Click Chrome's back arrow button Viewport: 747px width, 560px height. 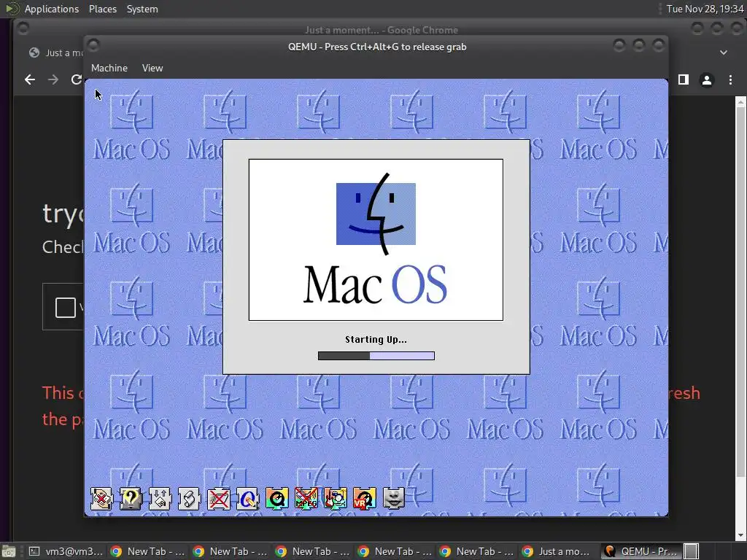coord(29,79)
